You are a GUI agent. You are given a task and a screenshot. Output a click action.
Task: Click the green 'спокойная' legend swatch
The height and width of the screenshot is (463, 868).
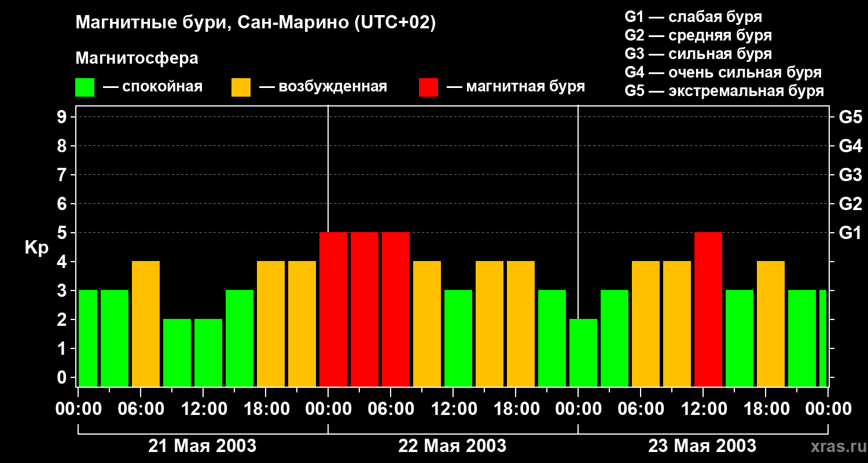[x=84, y=87]
